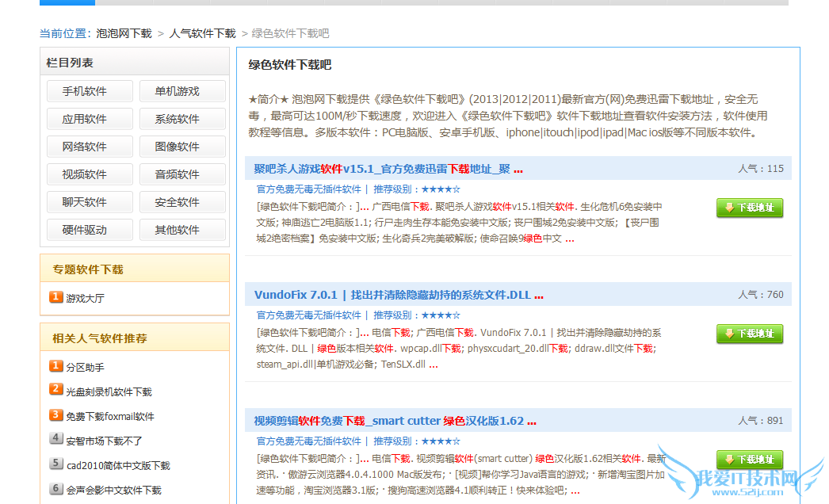Click download button for smart cutter 1.62
This screenshot has height=504, width=829.
point(749,460)
